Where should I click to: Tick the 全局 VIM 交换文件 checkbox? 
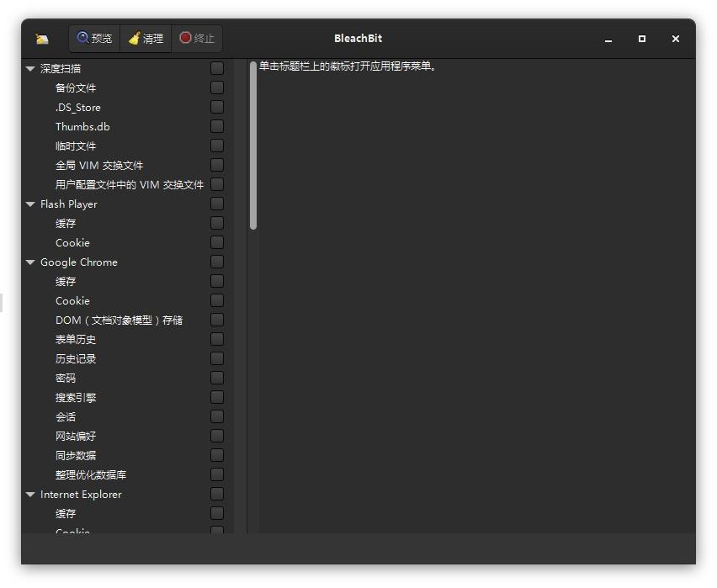point(217,165)
